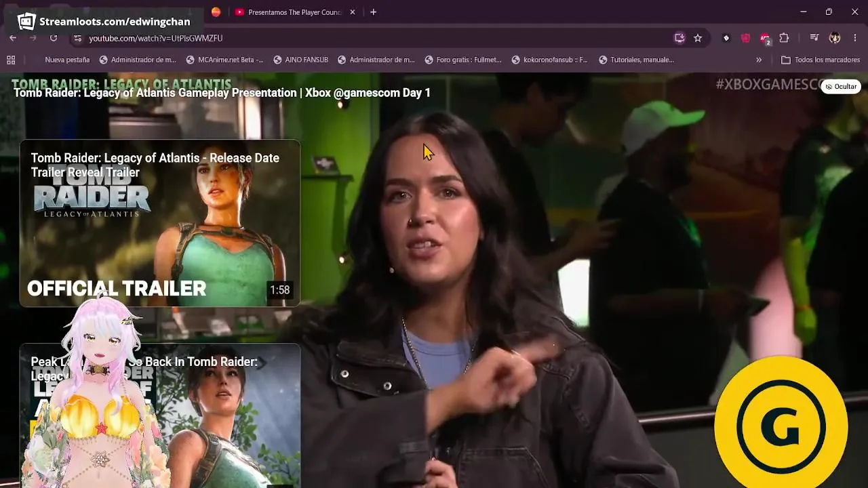Expand the hidden bookmarks chevron
Viewport: 868px width, 488px height.
pos(759,60)
